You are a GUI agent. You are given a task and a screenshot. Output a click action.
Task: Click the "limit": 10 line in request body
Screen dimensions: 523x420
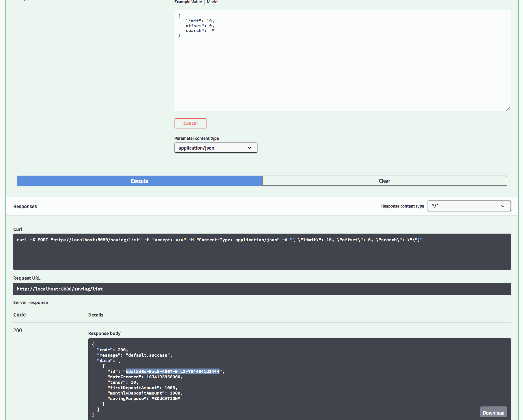click(199, 21)
